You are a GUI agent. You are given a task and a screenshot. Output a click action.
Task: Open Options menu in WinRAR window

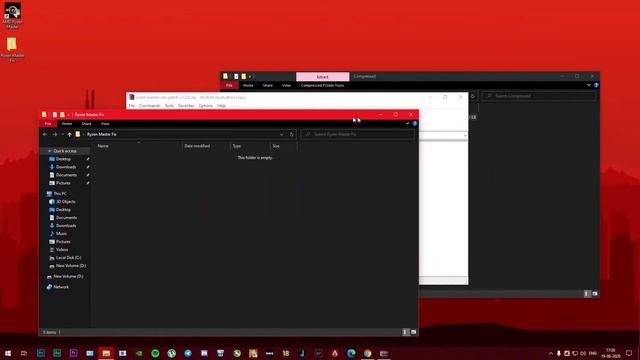click(206, 106)
